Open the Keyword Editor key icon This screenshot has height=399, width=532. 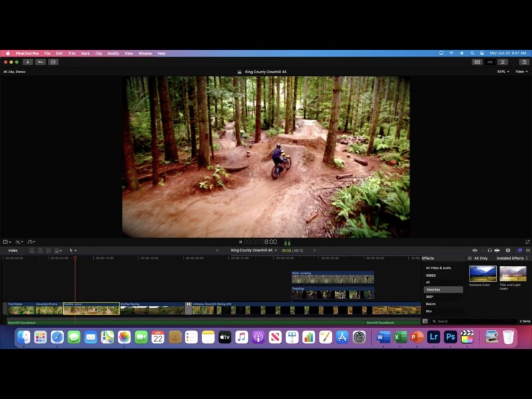tap(41, 62)
